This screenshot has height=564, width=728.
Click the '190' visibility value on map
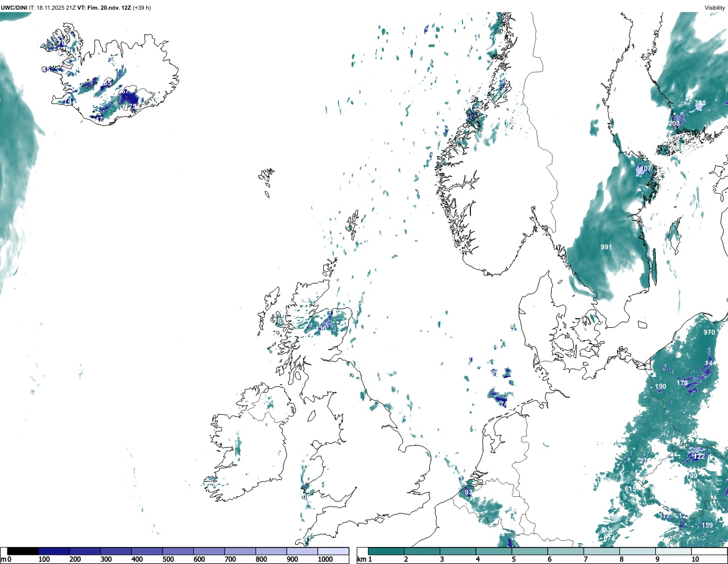pos(660,386)
